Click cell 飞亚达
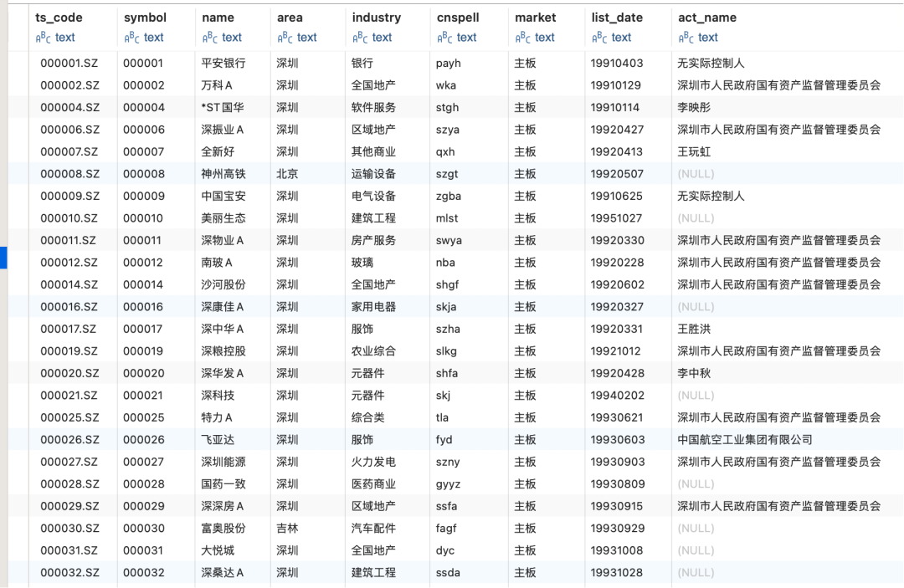Image resolution: width=904 pixels, height=588 pixels. (x=218, y=440)
